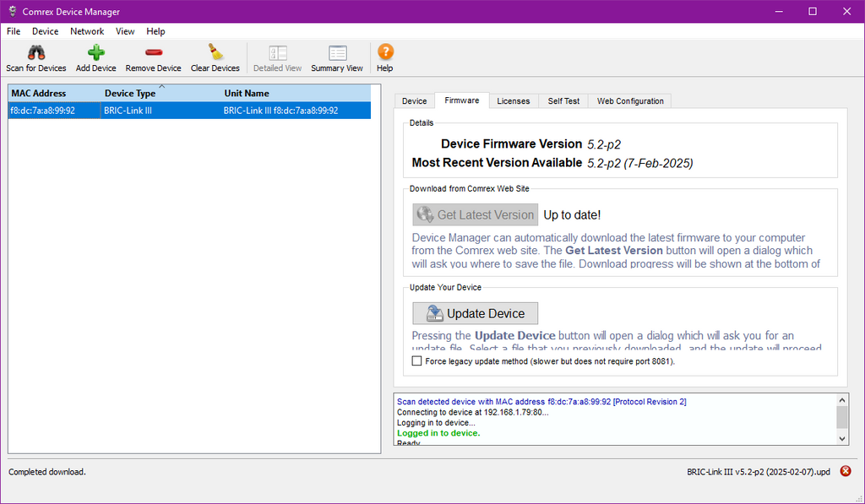Click the Scan for Devices binoculars icon
Image resolution: width=865 pixels, height=504 pixels.
coord(35,53)
